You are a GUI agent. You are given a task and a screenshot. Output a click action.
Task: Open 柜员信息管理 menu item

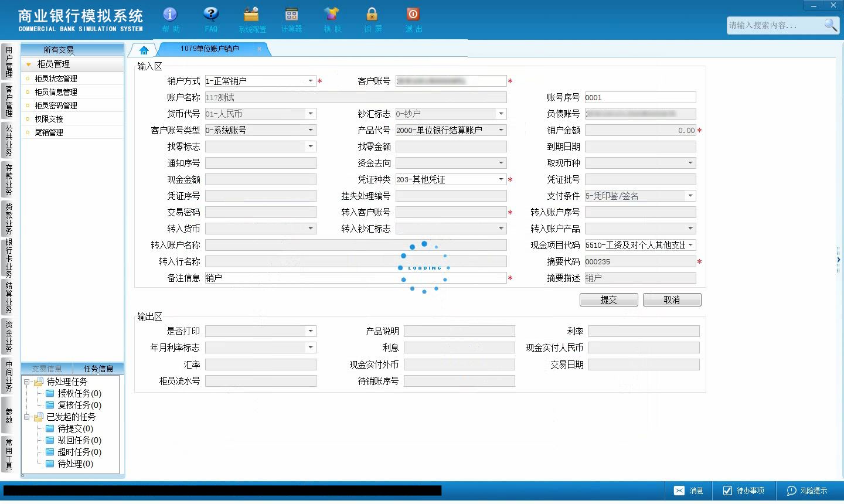point(56,92)
